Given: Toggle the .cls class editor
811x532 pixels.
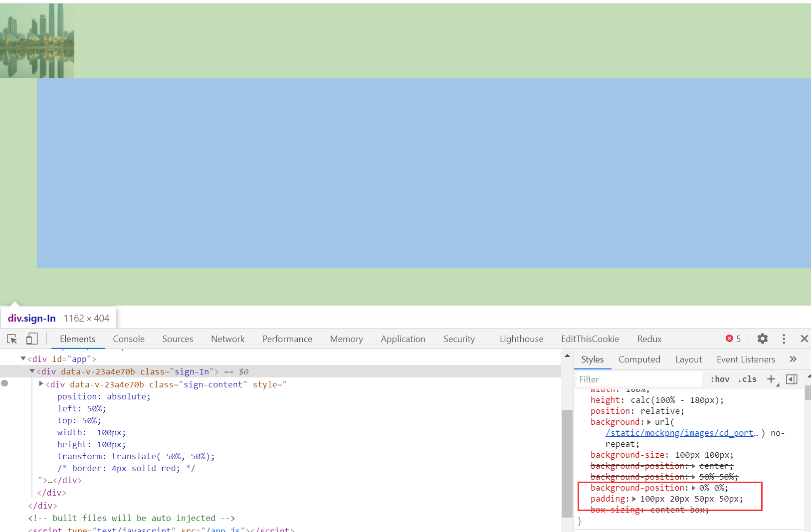Looking at the screenshot, I should [x=747, y=379].
